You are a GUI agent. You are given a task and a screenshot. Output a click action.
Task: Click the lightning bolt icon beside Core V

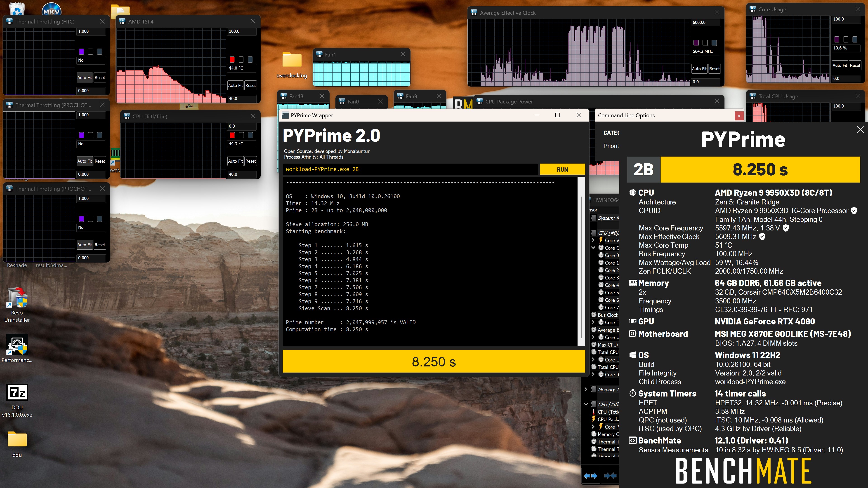[601, 240]
